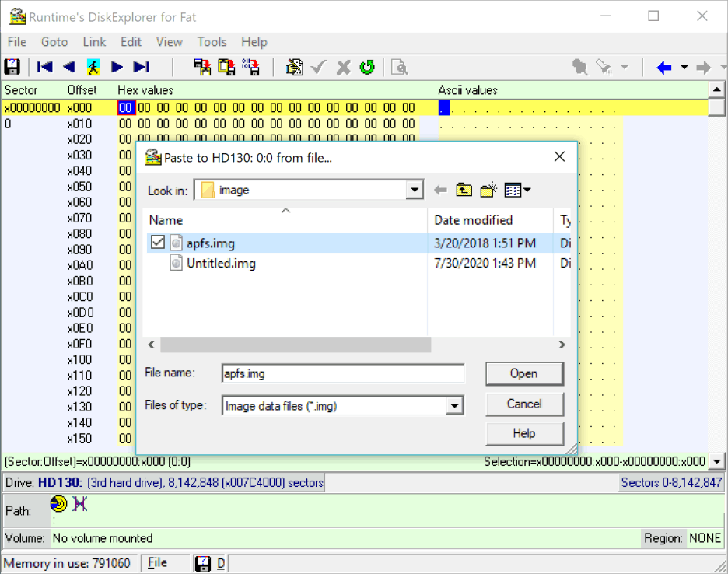Screen dimensions: 728x574
Task: Click the Open button
Action: [x=523, y=373]
